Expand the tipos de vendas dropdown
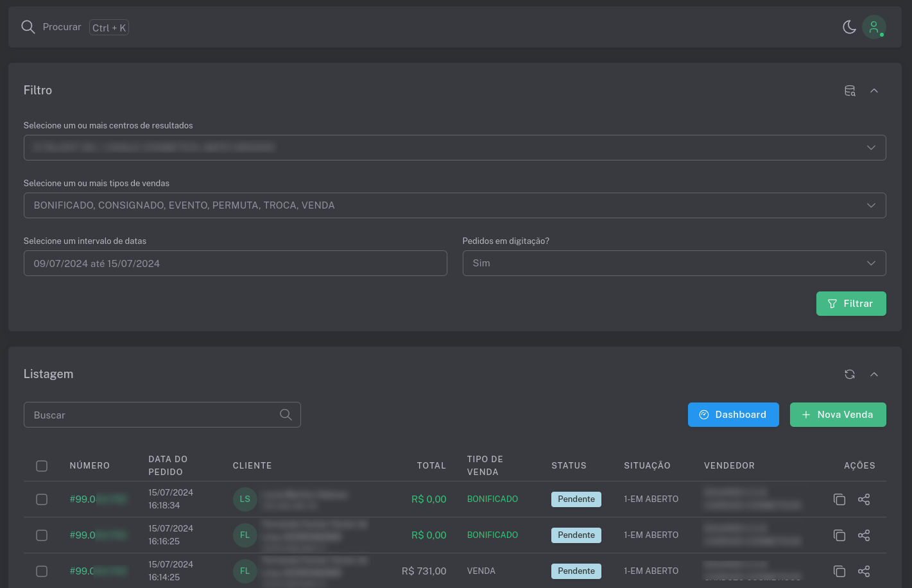 click(454, 205)
